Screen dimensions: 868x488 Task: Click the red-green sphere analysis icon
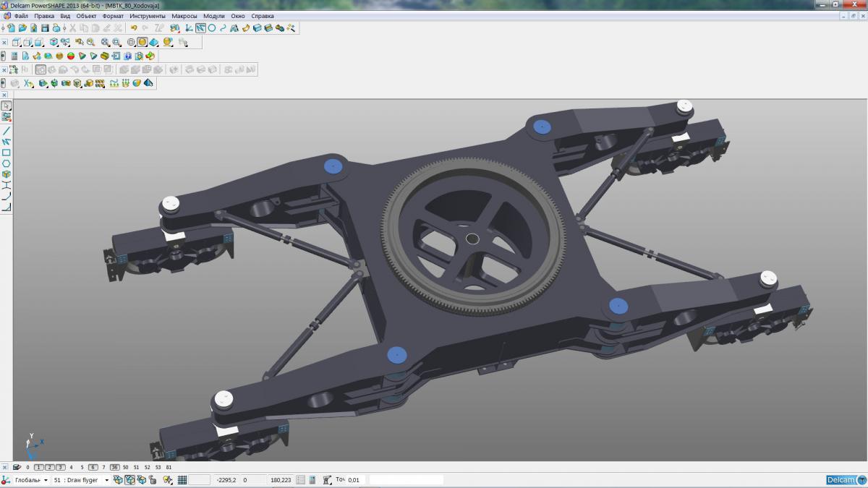point(71,56)
